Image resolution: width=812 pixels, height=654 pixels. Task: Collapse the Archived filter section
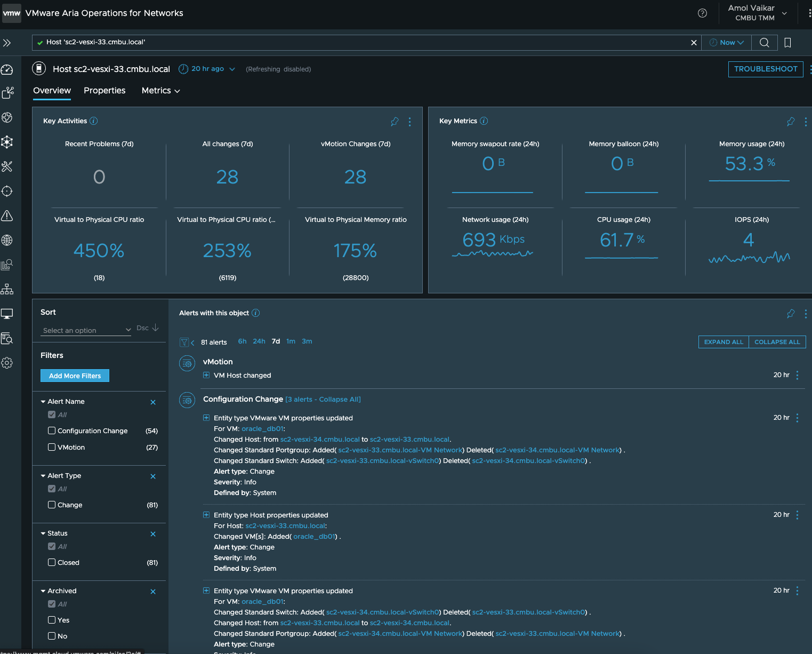point(43,591)
